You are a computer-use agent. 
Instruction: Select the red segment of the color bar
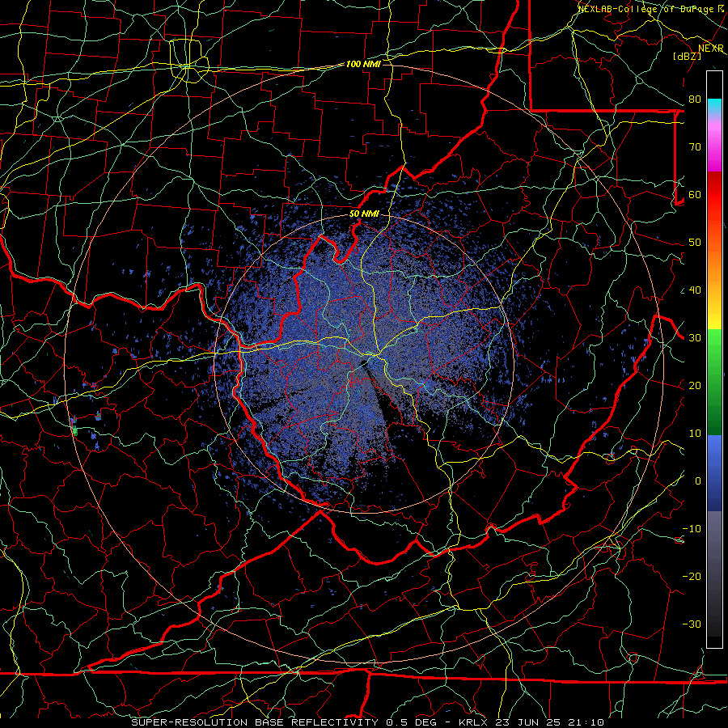point(714,195)
